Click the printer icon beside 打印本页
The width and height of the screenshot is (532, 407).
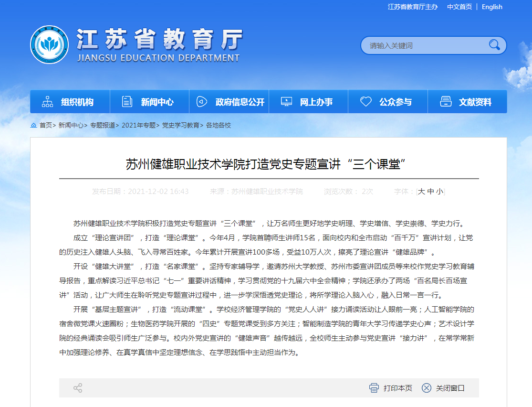[374, 388]
